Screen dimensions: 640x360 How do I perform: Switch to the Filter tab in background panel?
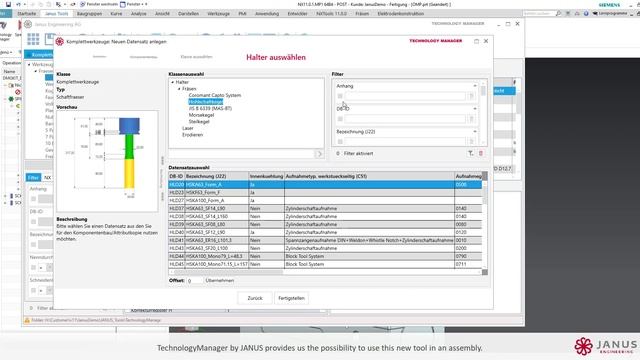tap(33, 178)
